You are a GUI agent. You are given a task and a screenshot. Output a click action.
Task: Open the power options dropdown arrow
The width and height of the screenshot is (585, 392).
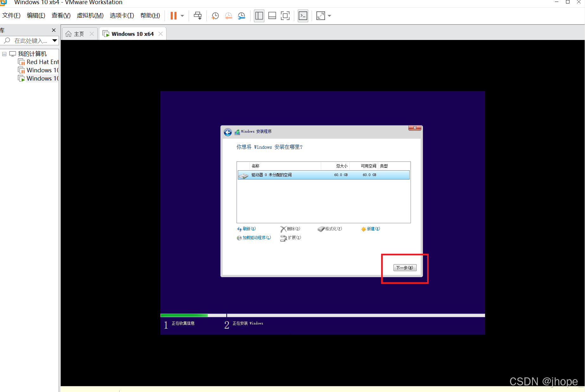[182, 16]
